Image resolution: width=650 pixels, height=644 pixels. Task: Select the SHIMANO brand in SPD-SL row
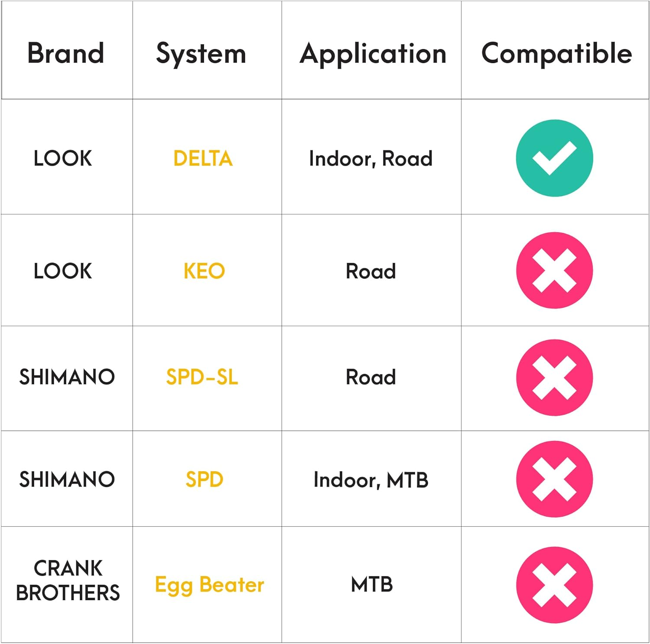tap(67, 377)
